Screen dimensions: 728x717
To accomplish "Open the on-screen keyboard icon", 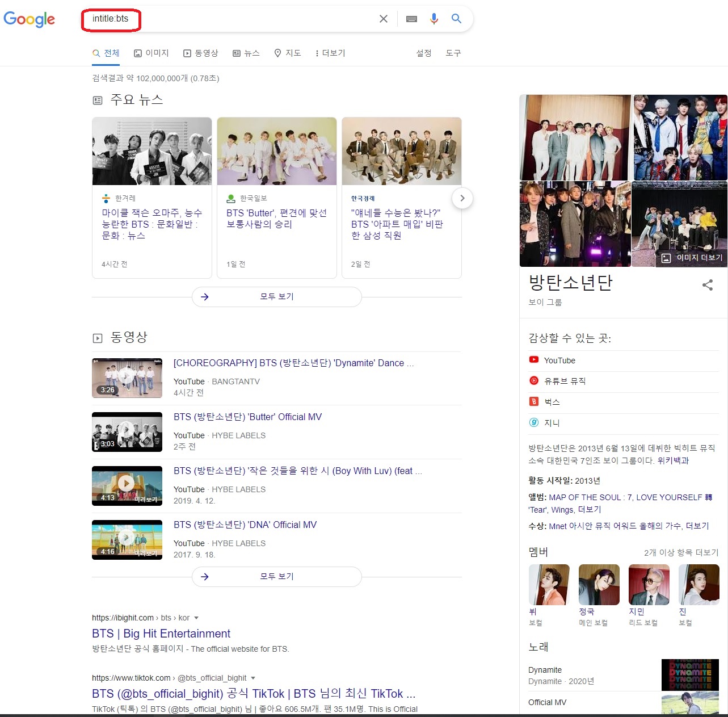I will click(x=412, y=19).
